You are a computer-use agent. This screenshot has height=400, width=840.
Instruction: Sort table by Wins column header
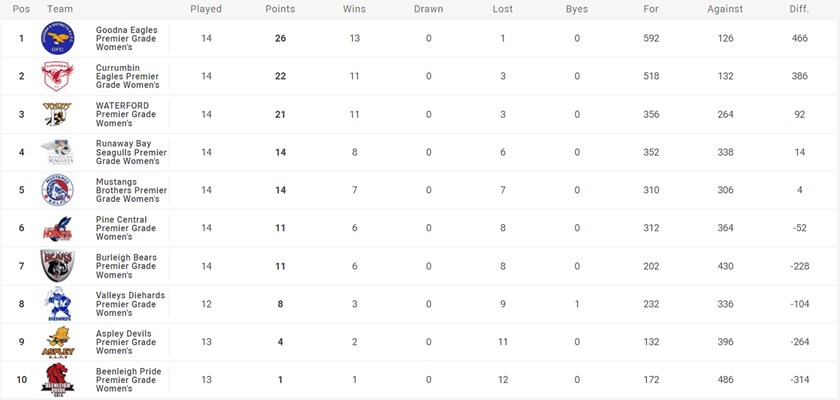tap(354, 9)
